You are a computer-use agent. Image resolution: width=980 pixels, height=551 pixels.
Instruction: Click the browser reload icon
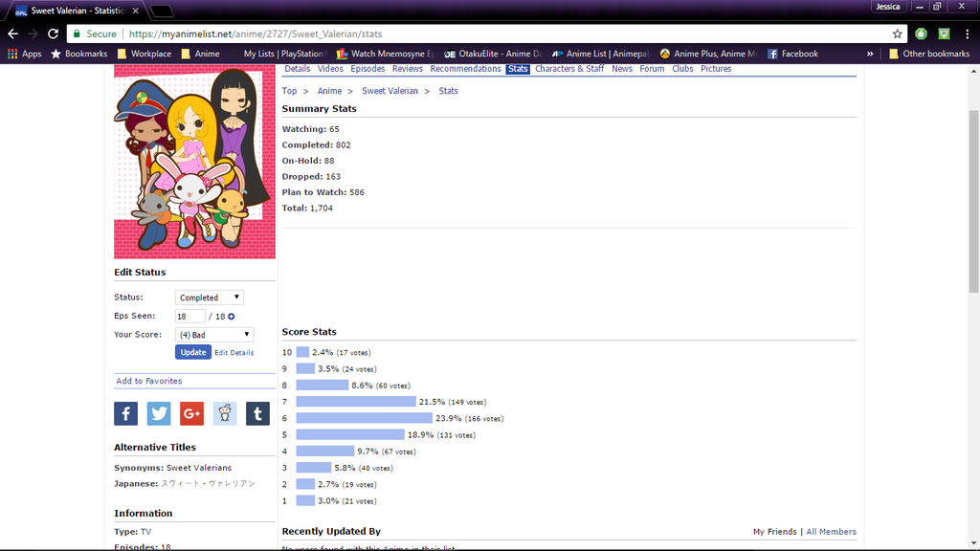56,33
